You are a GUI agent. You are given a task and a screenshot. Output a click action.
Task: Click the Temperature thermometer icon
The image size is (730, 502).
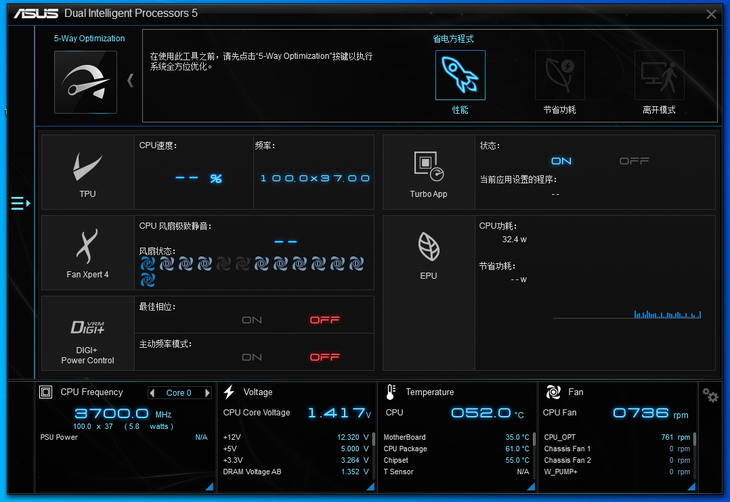coord(391,392)
